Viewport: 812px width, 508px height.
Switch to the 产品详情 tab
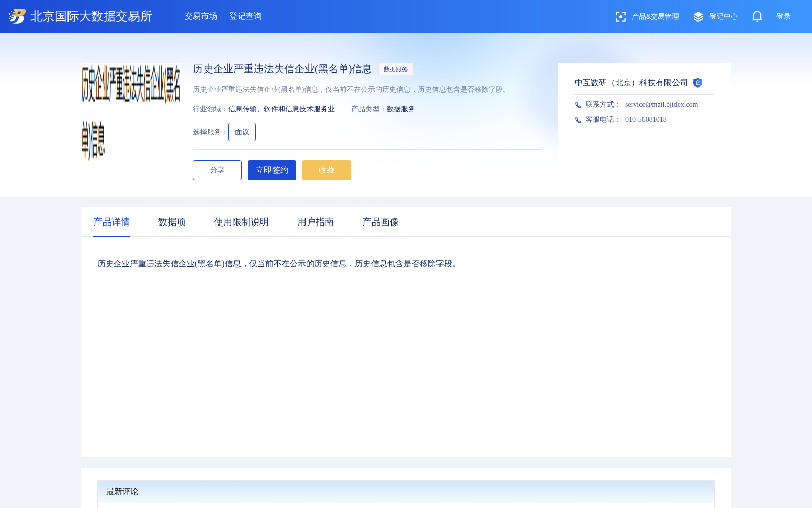pyautogui.click(x=112, y=222)
